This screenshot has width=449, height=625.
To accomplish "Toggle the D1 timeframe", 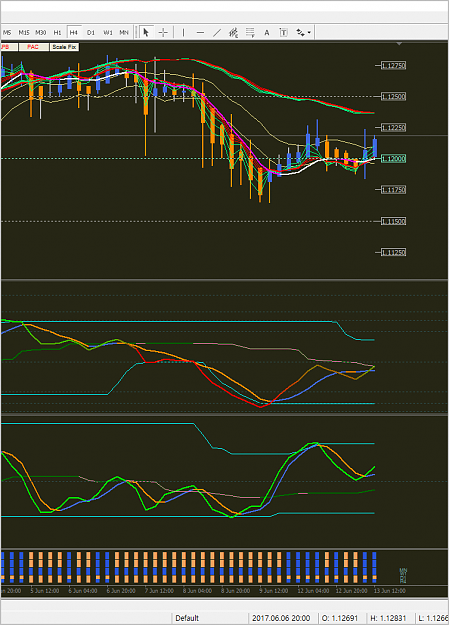I will coord(91,32).
